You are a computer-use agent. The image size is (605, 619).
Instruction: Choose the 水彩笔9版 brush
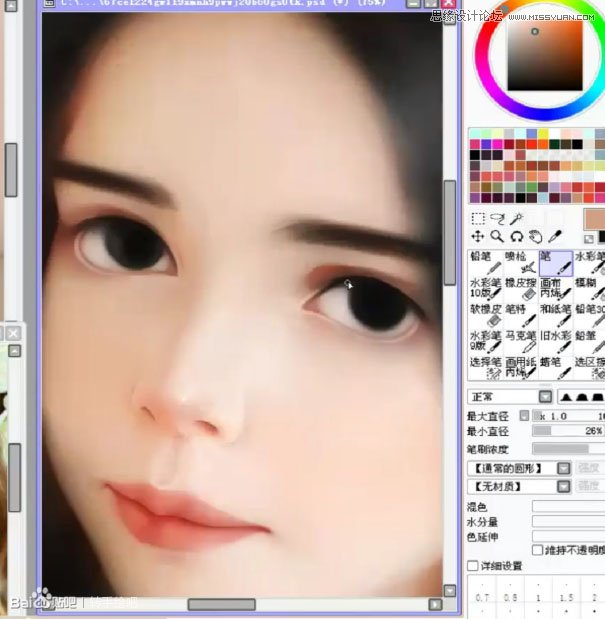pos(486,341)
